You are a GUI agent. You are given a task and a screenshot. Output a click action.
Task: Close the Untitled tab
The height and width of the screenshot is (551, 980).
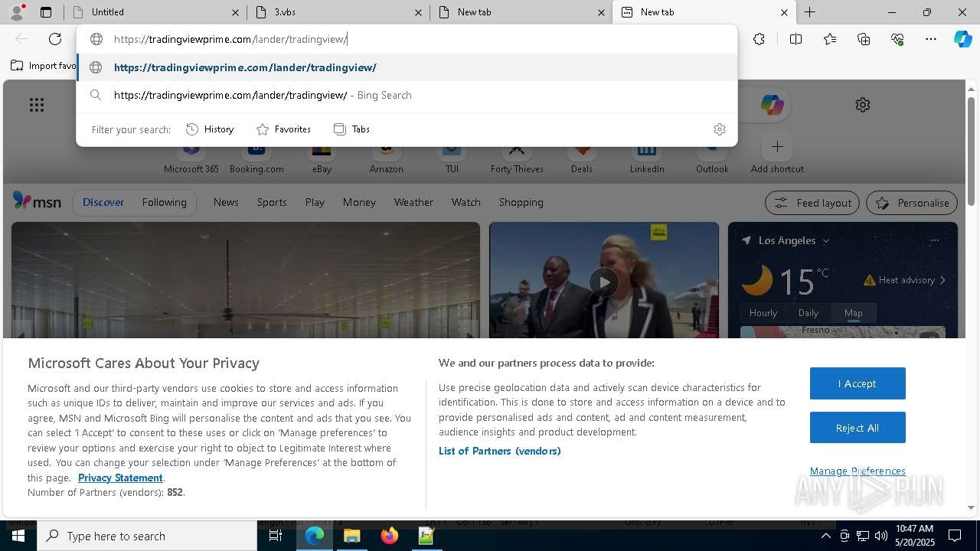click(236, 12)
